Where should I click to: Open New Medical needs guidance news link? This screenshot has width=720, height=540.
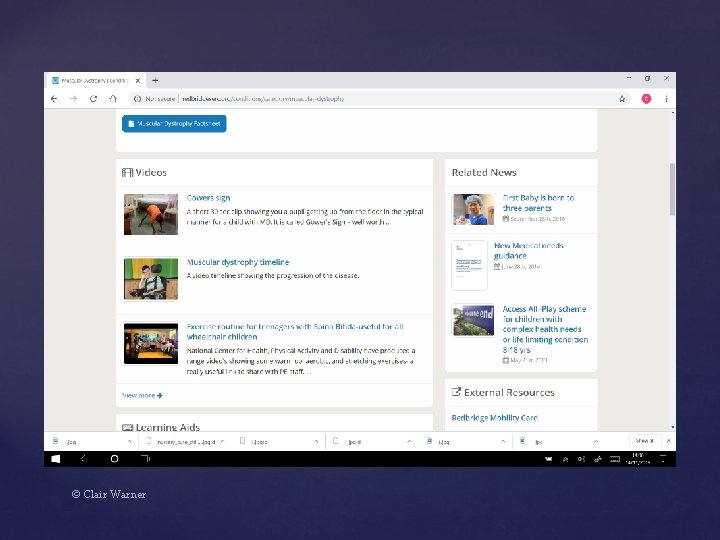tap(529, 251)
